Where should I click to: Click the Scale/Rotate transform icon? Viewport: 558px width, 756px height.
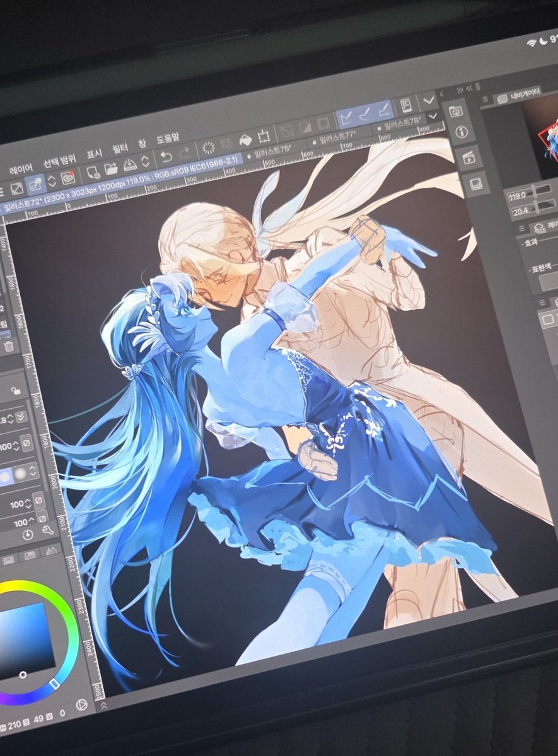(265, 136)
